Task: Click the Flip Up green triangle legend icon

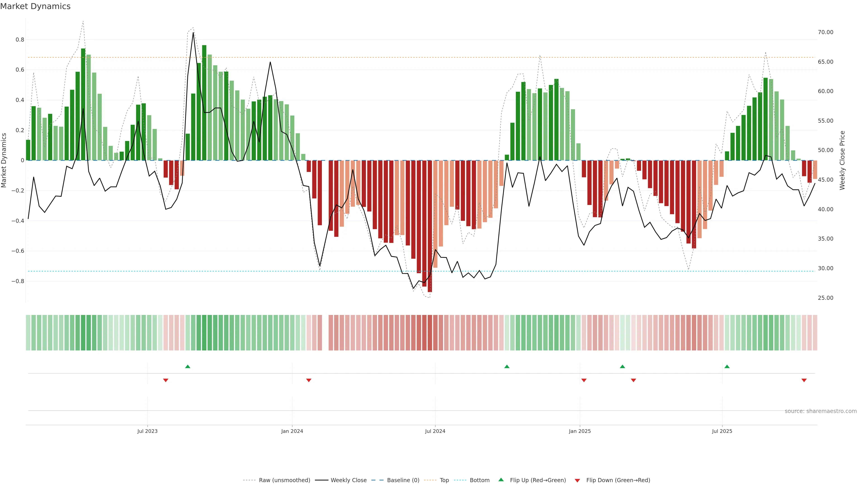Action: point(501,480)
